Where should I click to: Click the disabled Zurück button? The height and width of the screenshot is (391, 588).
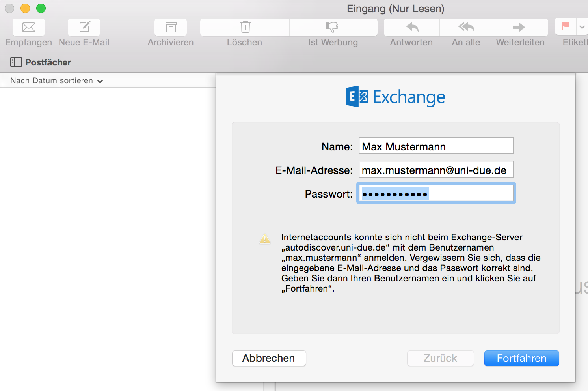coord(440,358)
